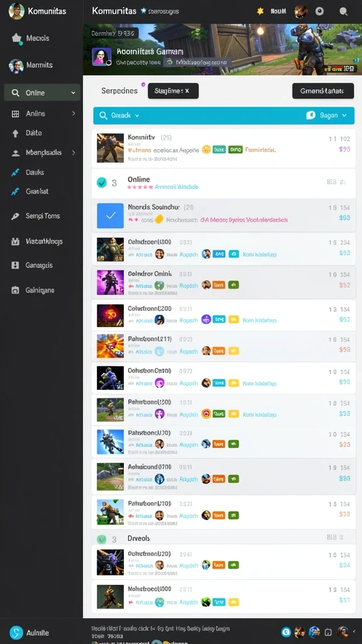Toggle the teal check circle in Online row

tap(101, 183)
